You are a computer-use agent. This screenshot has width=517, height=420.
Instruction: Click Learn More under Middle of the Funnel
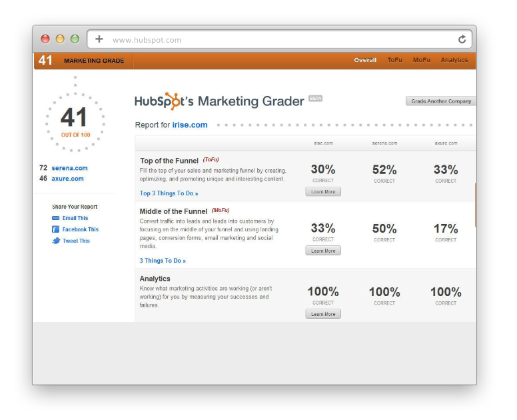(x=323, y=251)
